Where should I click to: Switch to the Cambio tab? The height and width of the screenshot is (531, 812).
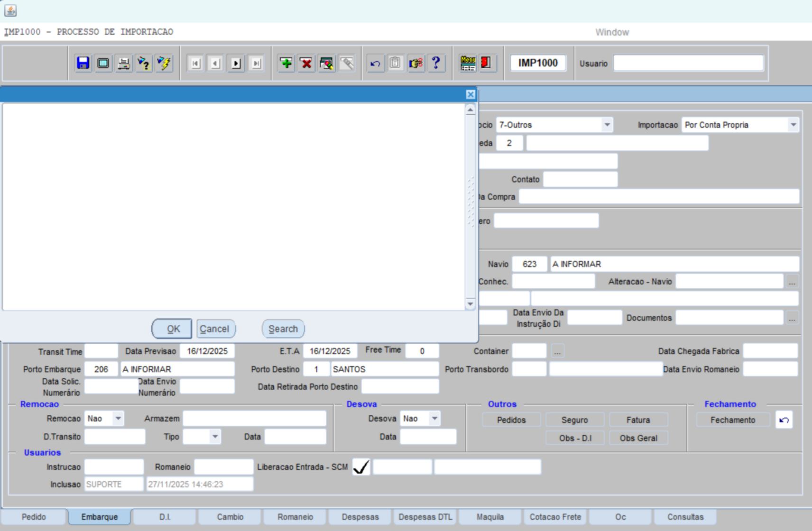coord(230,517)
